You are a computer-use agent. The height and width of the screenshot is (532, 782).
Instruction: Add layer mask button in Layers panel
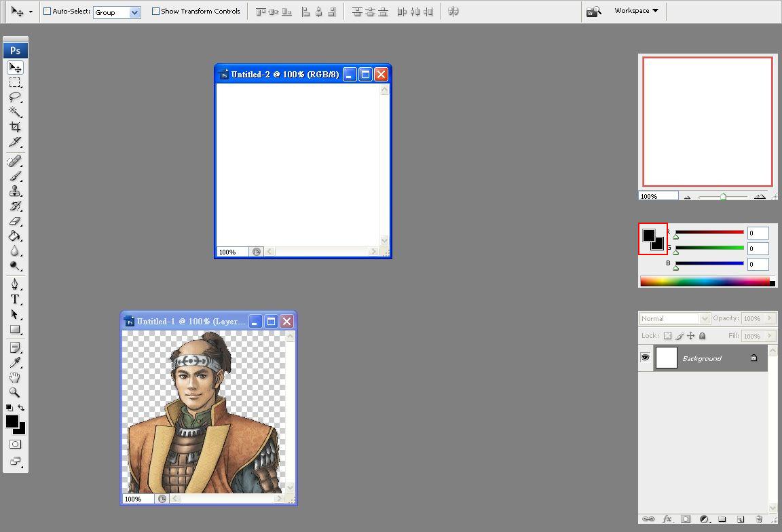(x=686, y=519)
